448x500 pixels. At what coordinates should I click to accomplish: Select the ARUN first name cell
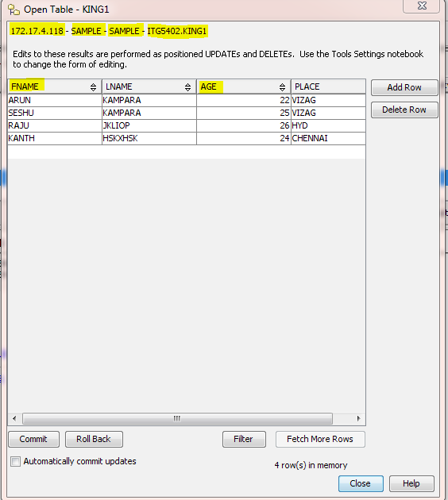pyautogui.click(x=55, y=100)
